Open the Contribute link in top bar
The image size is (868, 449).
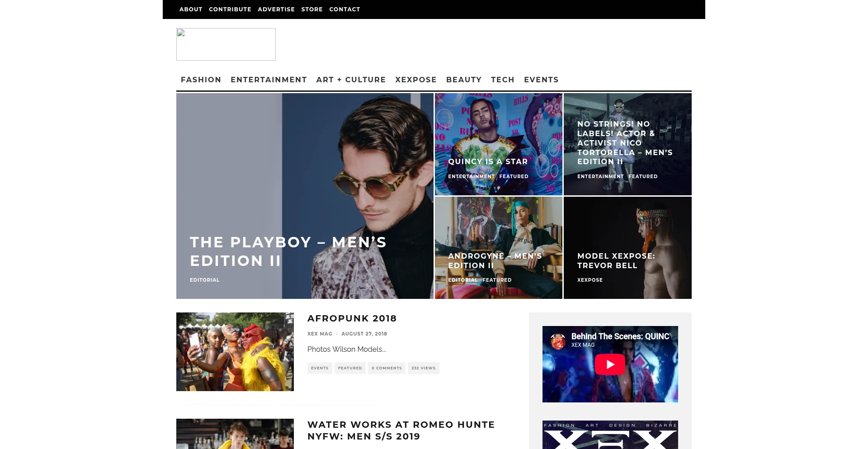[x=230, y=9]
